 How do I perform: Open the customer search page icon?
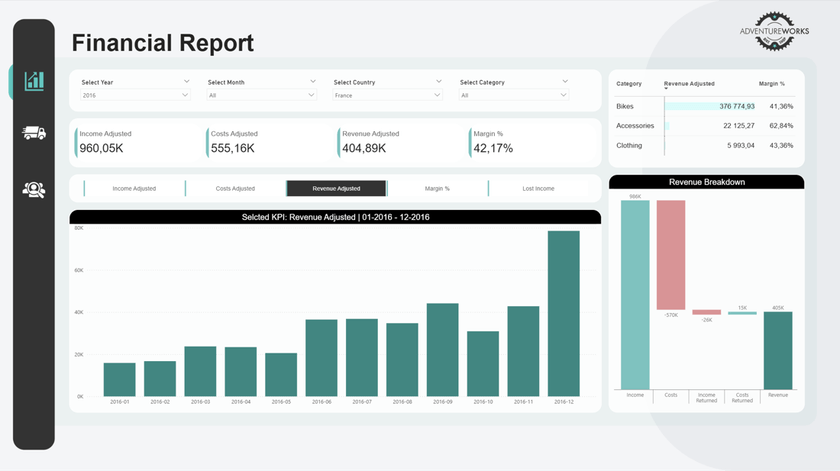(34, 190)
